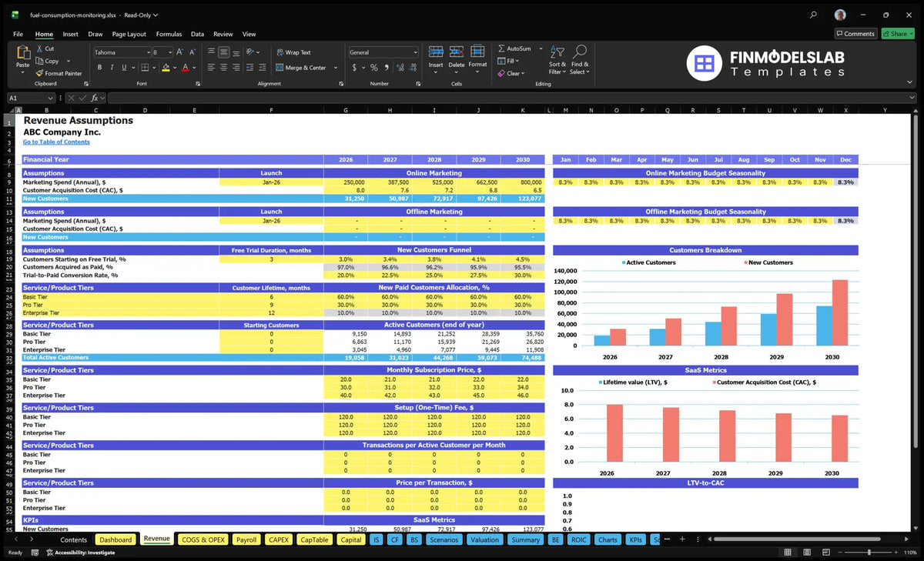Open the General number format dropdown
Image resolution: width=924 pixels, height=561 pixels.
coord(415,52)
